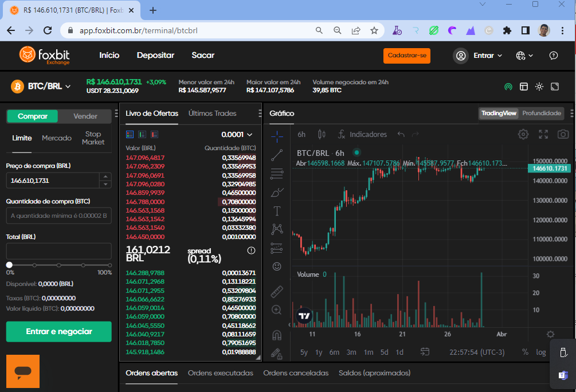Open the 0.0001 price grouping dropdown

coord(237,135)
